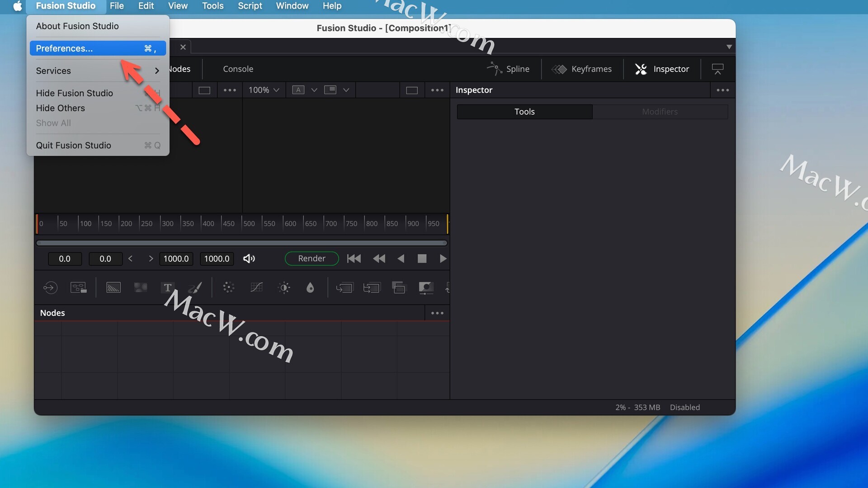Add a Paint brush node
The width and height of the screenshot is (868, 488).
pyautogui.click(x=195, y=287)
